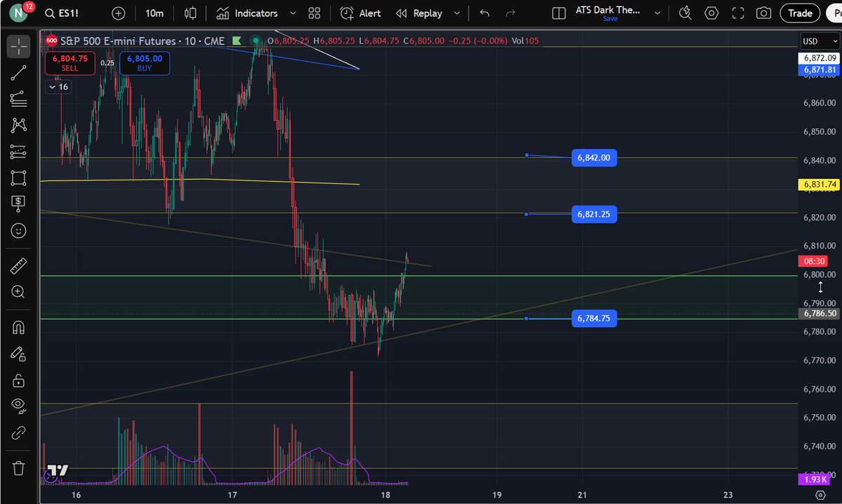Save the ATS Dark Theme layout
The width and height of the screenshot is (842, 504).
point(610,19)
